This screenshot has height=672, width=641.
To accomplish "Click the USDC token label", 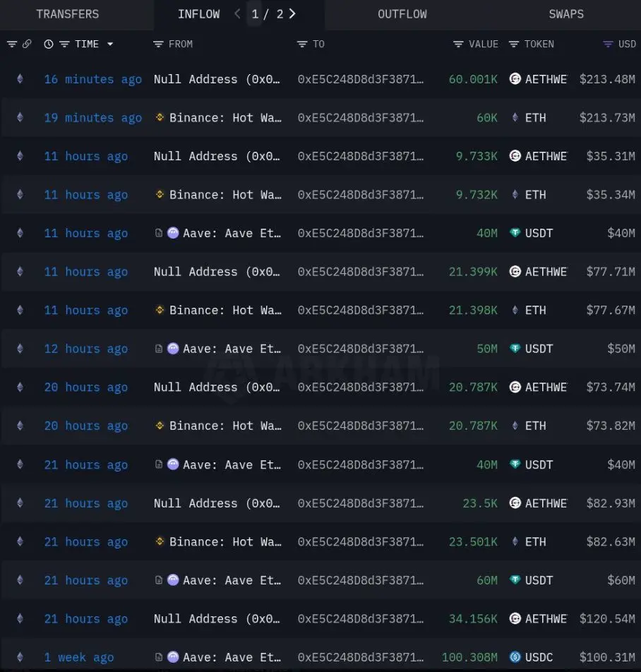I will (539, 657).
